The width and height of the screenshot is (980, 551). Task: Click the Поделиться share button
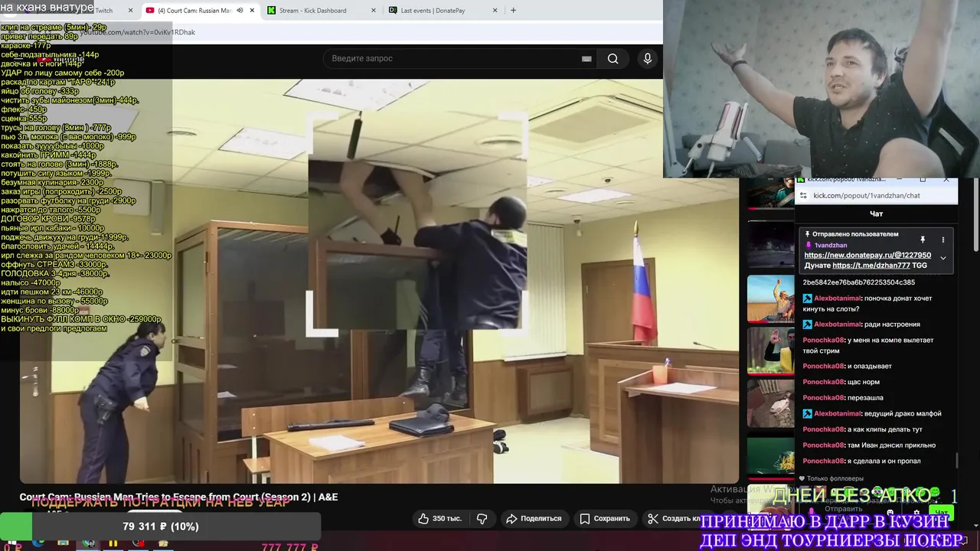(x=534, y=518)
